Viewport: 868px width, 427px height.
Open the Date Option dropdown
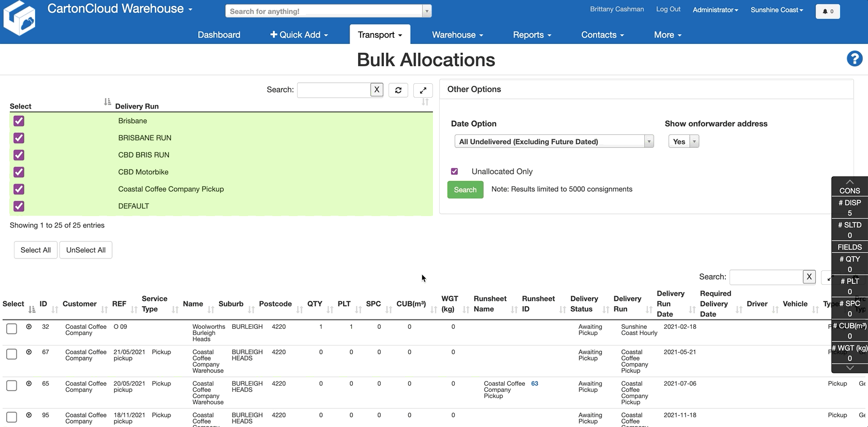point(553,142)
